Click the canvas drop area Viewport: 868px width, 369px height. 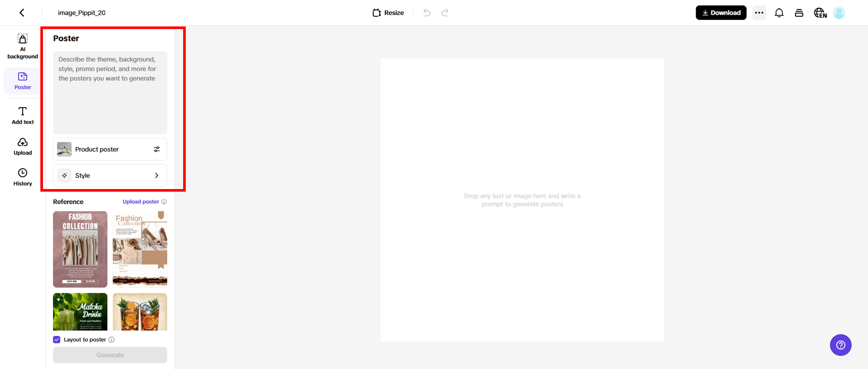522,200
